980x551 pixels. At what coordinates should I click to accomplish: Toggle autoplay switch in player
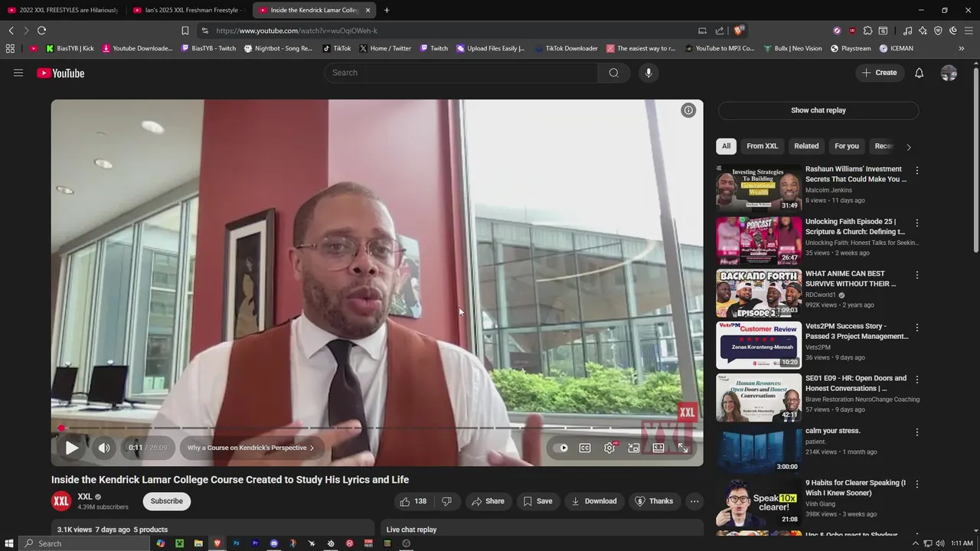click(562, 448)
